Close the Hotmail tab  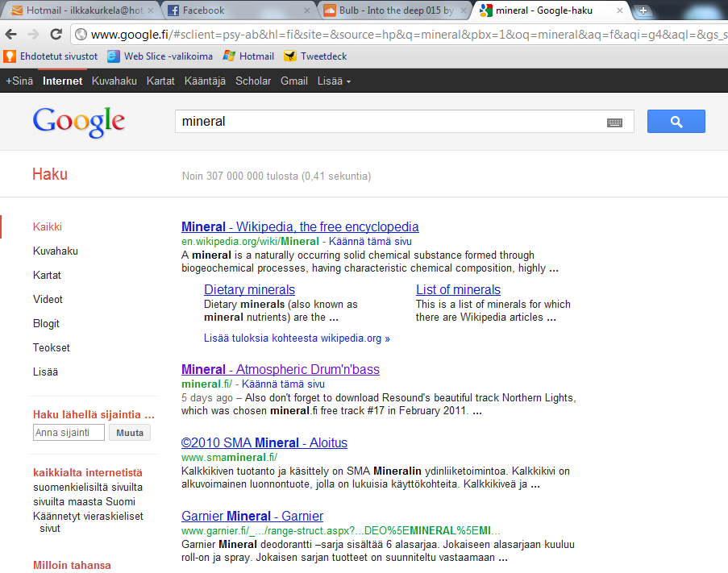[x=151, y=10]
